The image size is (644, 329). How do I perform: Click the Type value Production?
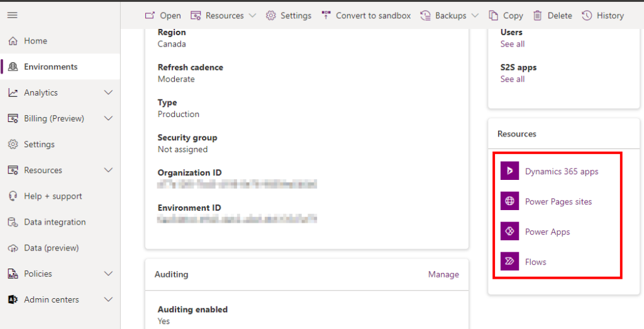tap(178, 114)
